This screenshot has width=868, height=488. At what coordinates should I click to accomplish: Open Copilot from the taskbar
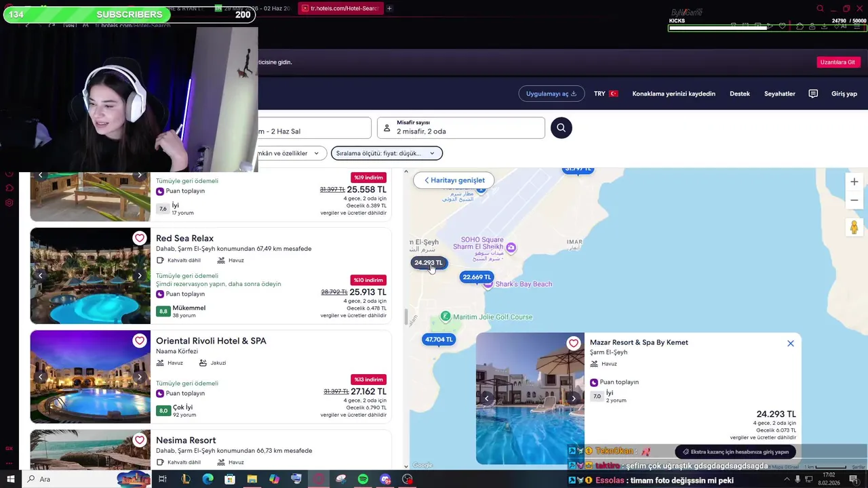point(274,479)
